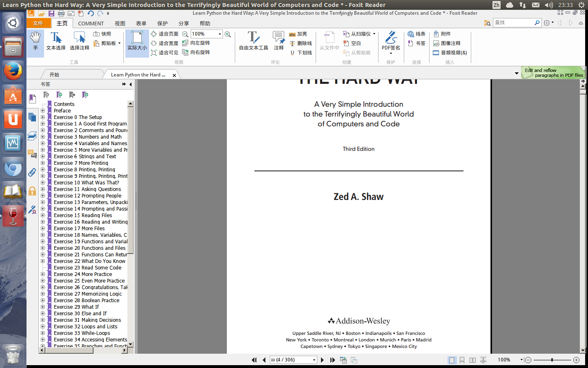Switch to the COMMENT ribbon tab
This screenshot has width=588, height=368.
(x=91, y=24)
